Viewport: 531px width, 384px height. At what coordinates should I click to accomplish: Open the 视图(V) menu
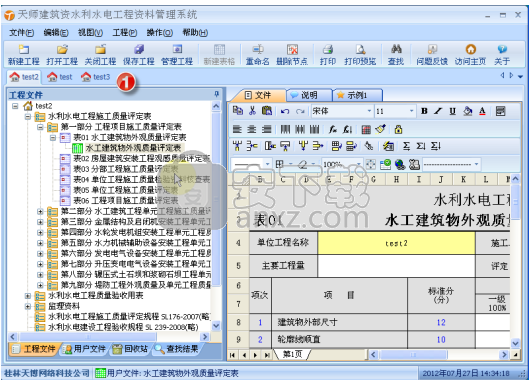pyautogui.click(x=90, y=33)
